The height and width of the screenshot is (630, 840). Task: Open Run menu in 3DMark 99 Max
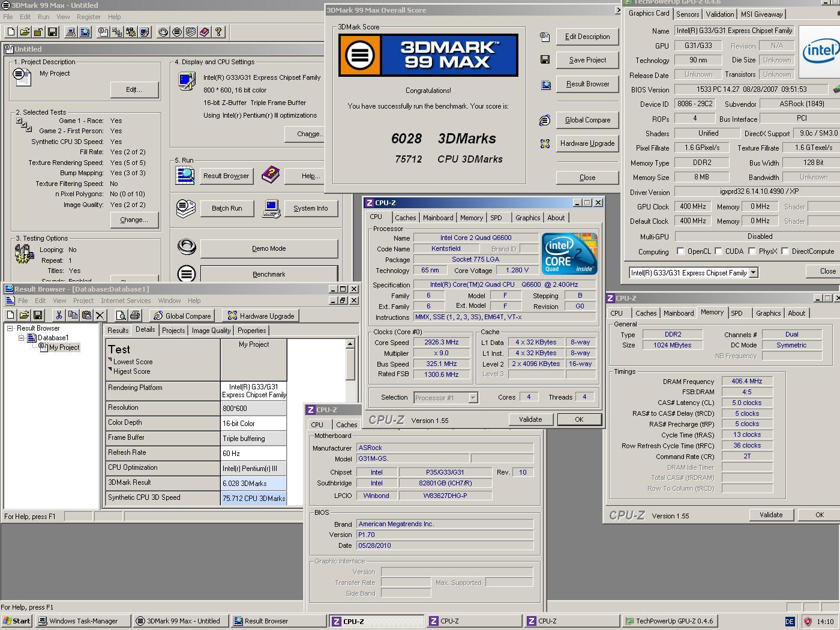point(44,17)
